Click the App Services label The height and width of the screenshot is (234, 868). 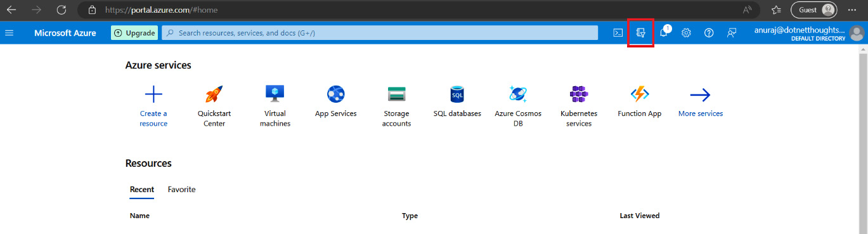[x=336, y=114]
